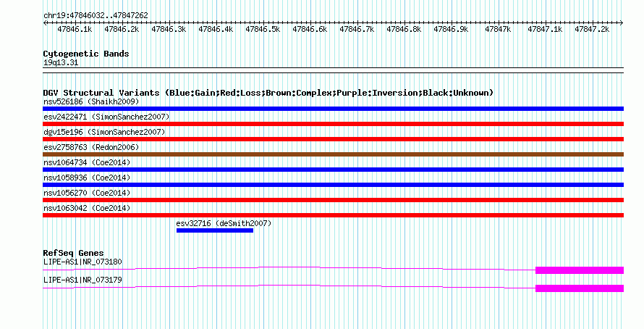Select the magenta exon block of NR_073180

click(580, 270)
